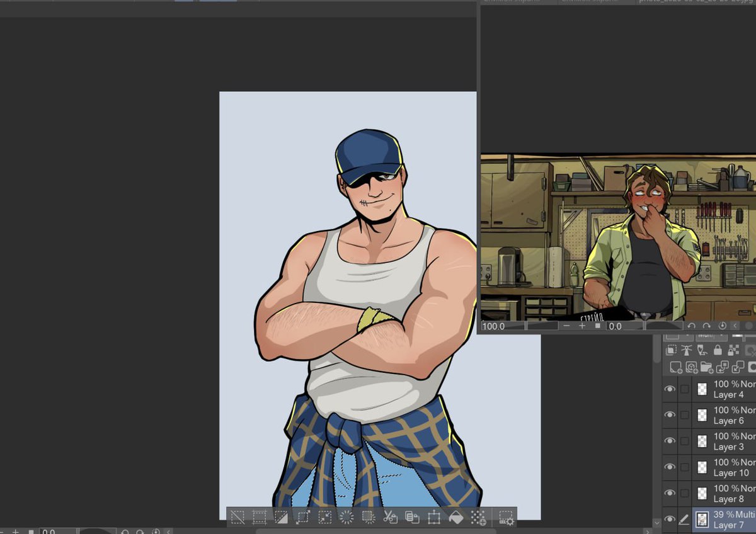Click Lock layer padlock icon
This screenshot has height=534, width=756.
[x=718, y=349]
